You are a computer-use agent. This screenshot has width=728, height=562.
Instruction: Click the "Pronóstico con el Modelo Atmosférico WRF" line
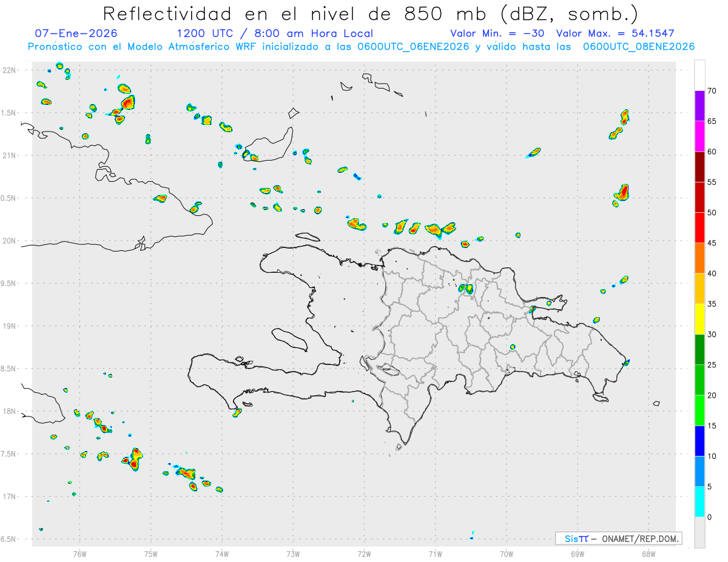click(x=361, y=47)
